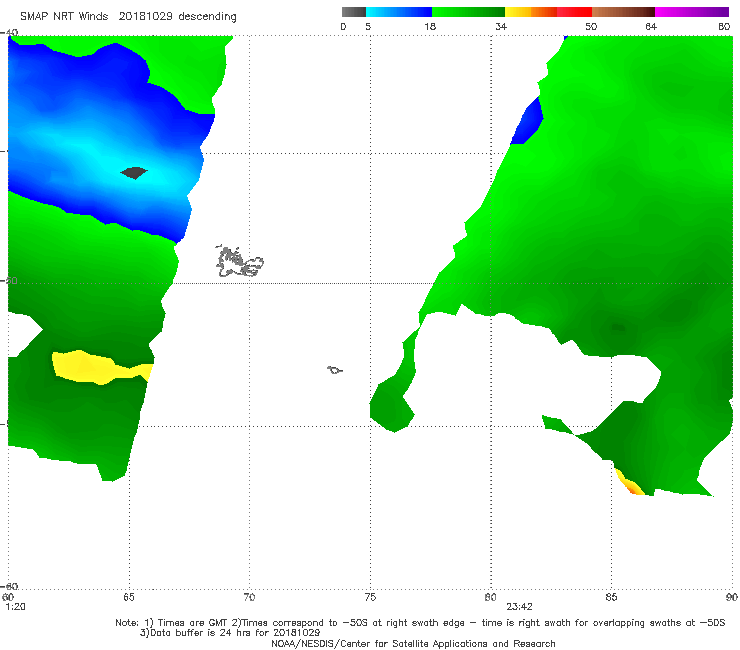The height and width of the screenshot is (650, 740).
Task: Click the color bar label "18"
Action: (430, 27)
